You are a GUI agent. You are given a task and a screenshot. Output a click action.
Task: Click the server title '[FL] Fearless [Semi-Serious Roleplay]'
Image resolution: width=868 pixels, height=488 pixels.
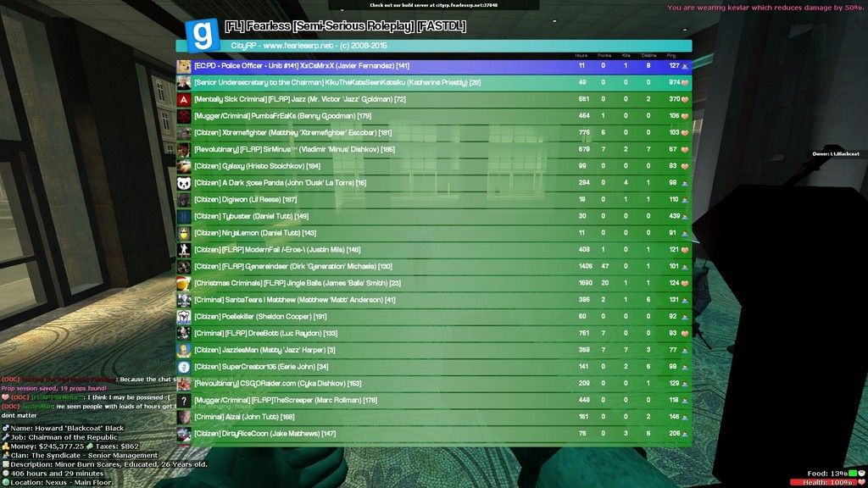click(x=346, y=26)
